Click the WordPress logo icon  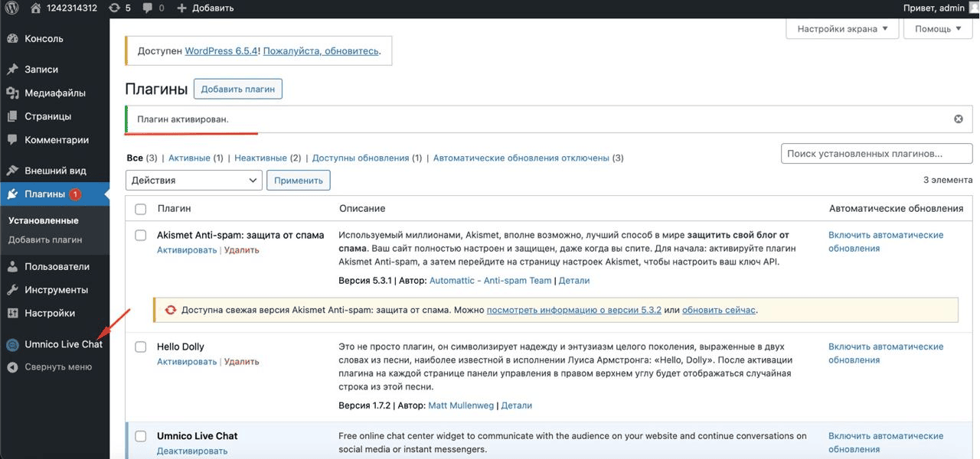pos(13,8)
